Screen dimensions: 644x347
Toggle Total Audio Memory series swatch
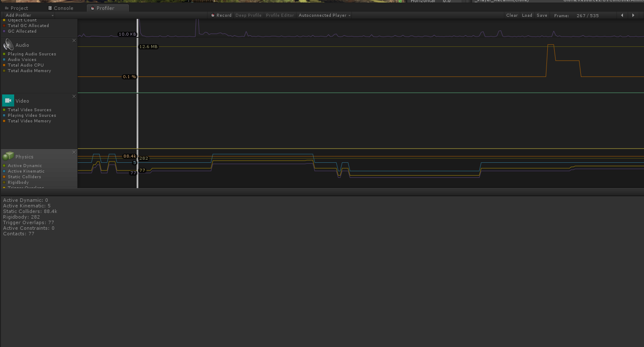pos(4,71)
